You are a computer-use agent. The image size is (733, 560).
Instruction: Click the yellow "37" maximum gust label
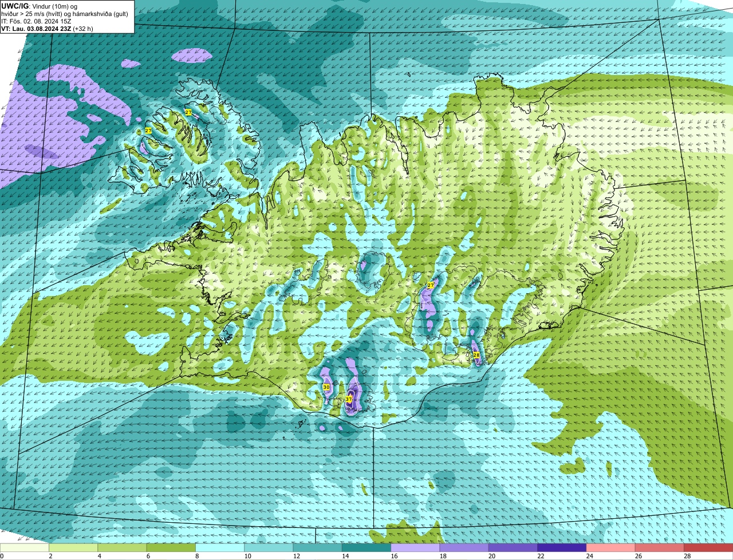point(349,399)
